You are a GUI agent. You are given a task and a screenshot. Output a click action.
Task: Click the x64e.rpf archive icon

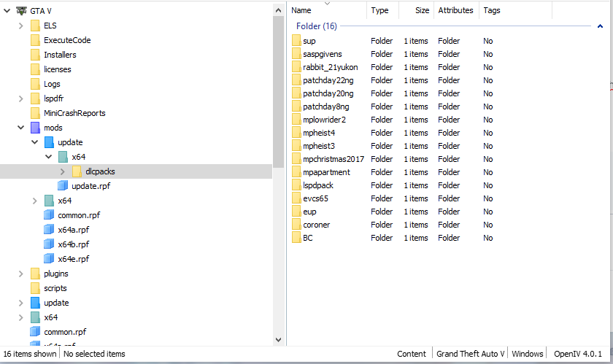(49, 259)
